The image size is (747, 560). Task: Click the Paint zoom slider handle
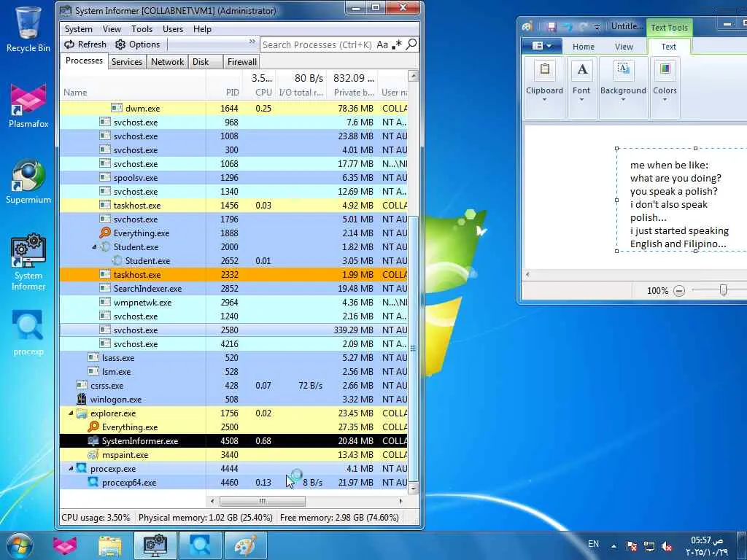pos(723,289)
